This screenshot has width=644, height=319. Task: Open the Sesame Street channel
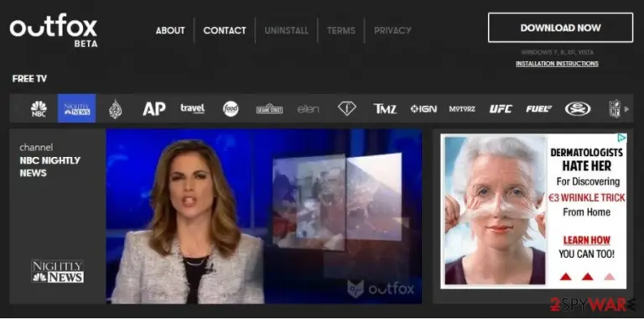(269, 109)
